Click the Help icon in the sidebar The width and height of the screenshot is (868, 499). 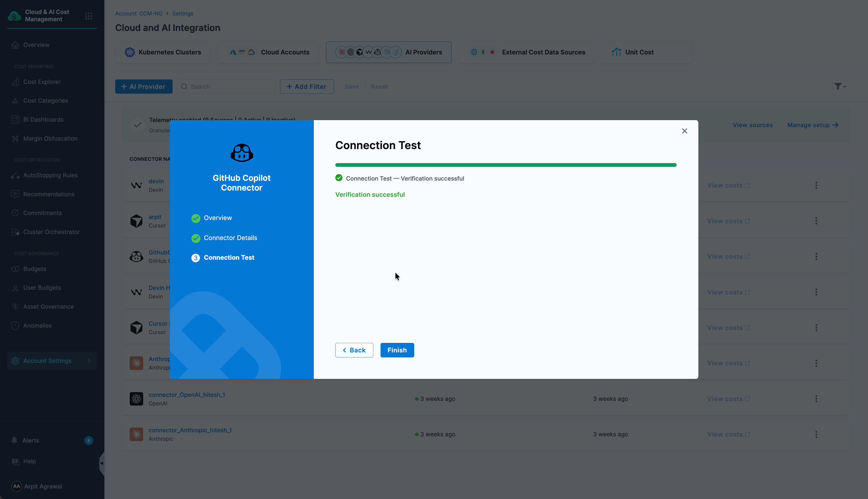click(x=15, y=462)
